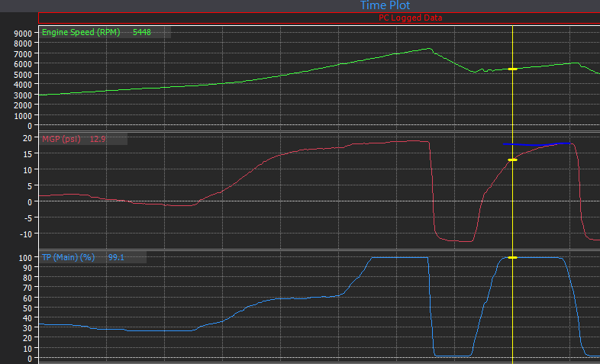Click the TP (Main) value 99.1
The height and width of the screenshot is (364, 600).
116,257
